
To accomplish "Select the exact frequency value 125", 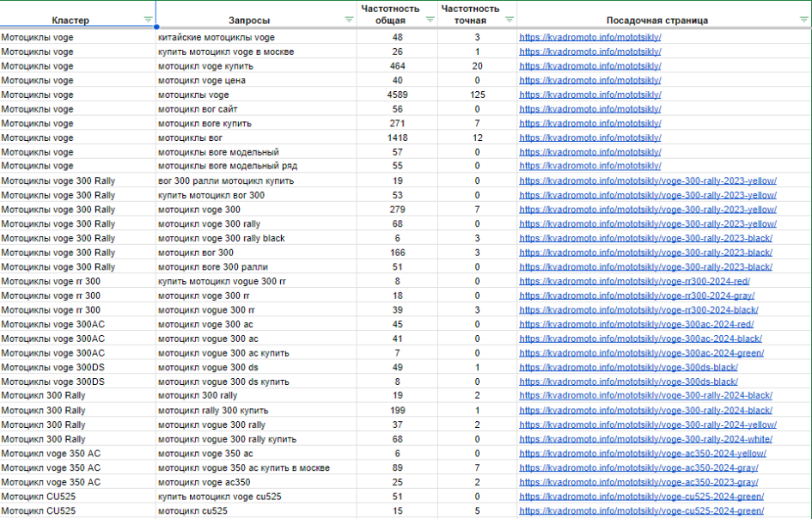I will point(477,95).
